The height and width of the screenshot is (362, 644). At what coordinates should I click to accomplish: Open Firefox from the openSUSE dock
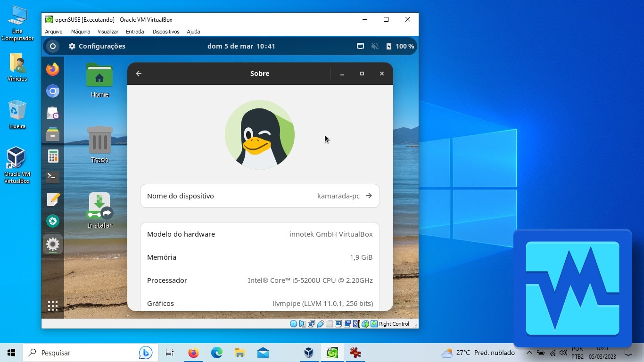[x=52, y=69]
